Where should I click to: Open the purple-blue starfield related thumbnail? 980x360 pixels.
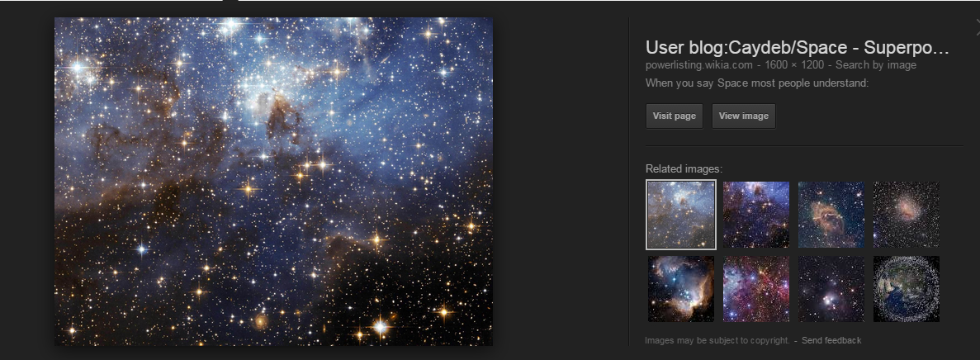click(x=756, y=215)
